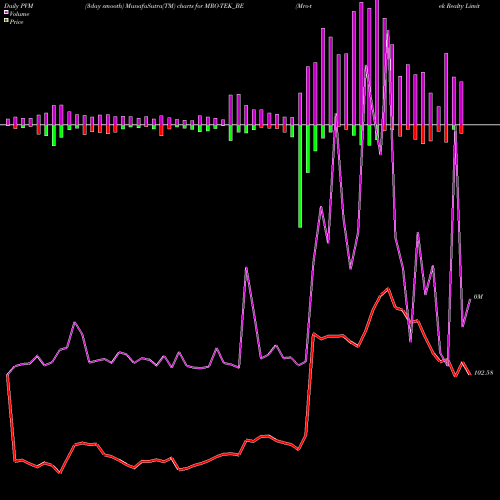Click the green-red Price legend swatch
Viewport: 500px width, 500px height.
coord(6,21)
